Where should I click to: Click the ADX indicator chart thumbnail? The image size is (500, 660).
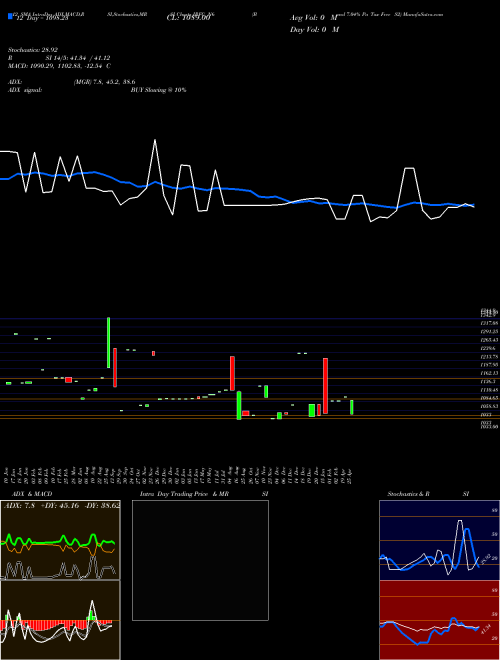(x=60, y=540)
